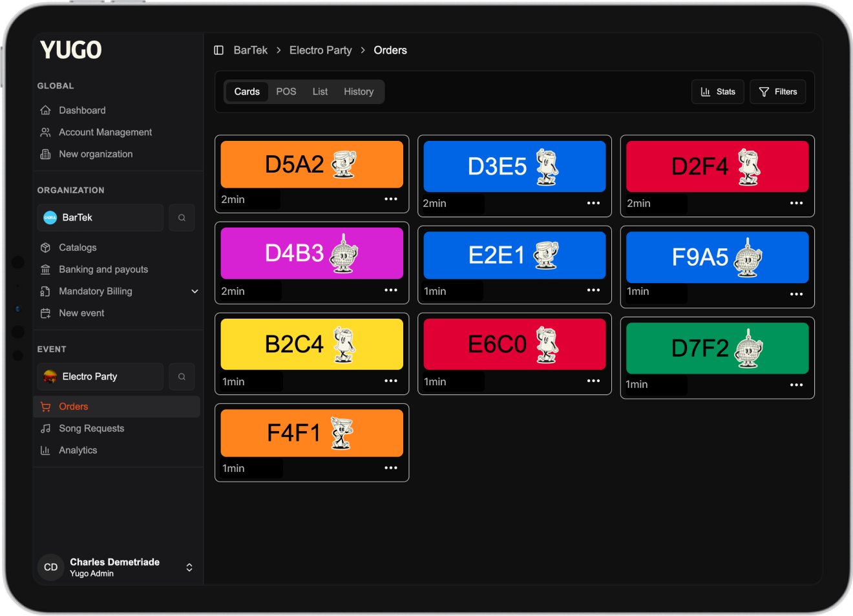Click the Account Management users icon
Viewport: 853px width, 616px height.
(45, 133)
